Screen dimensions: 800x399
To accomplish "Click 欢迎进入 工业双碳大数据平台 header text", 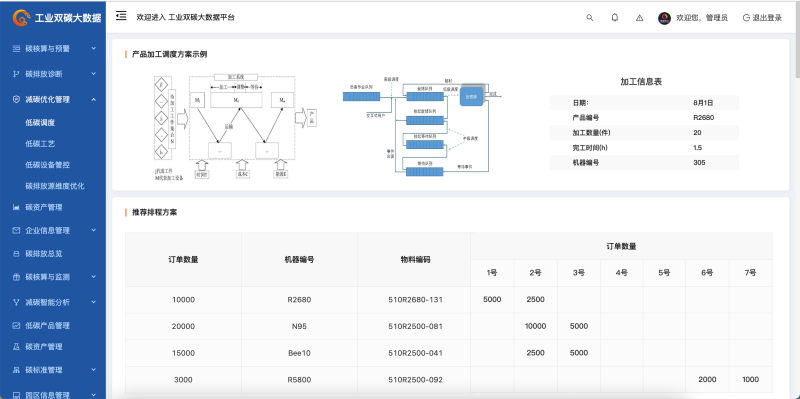I will point(185,17).
